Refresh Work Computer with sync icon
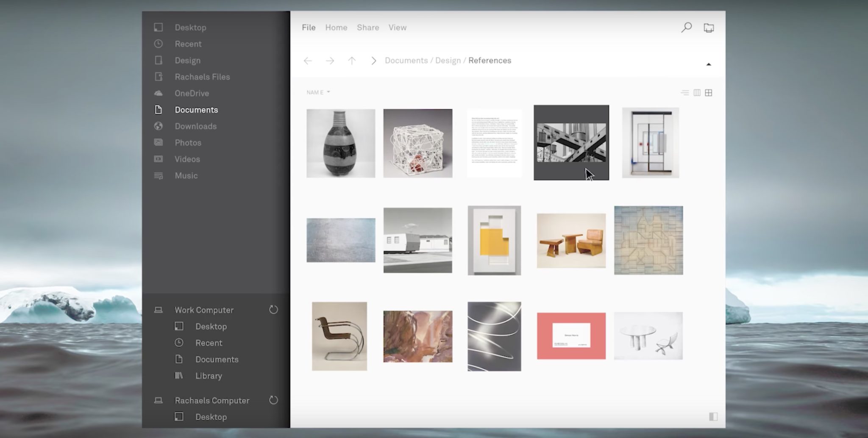The height and width of the screenshot is (438, 868). pos(273,310)
